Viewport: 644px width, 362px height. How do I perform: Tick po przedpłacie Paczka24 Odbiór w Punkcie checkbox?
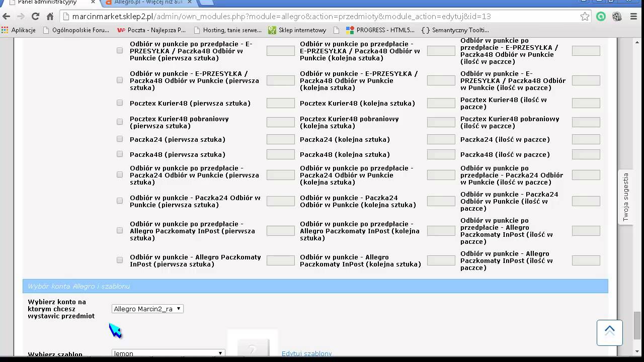tap(120, 174)
